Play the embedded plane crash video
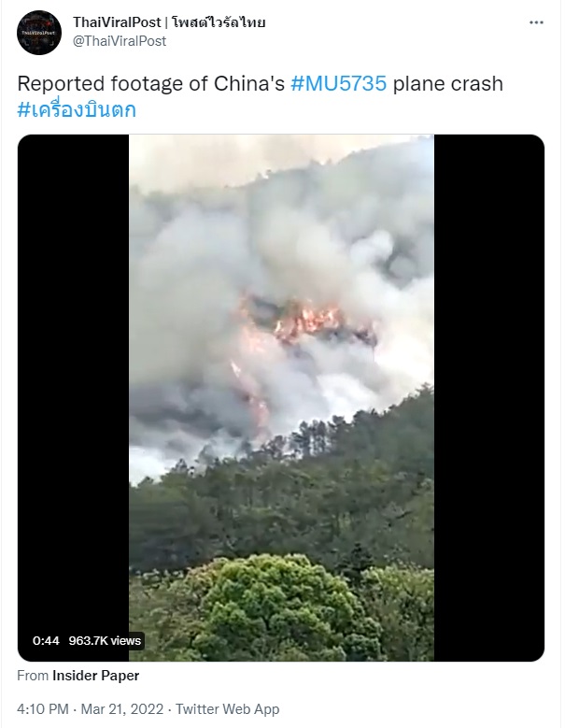This screenshot has width=565, height=728. point(281,398)
